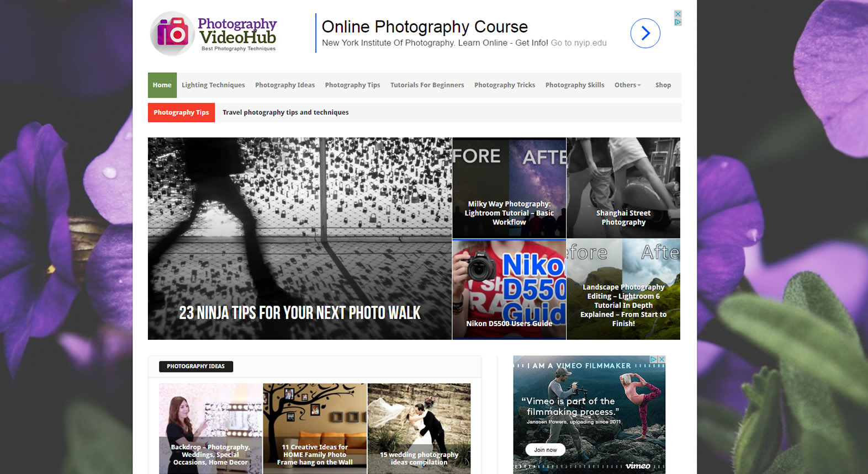Close the Vimeo ad with X icon
This screenshot has height=474, width=868.
(x=661, y=359)
